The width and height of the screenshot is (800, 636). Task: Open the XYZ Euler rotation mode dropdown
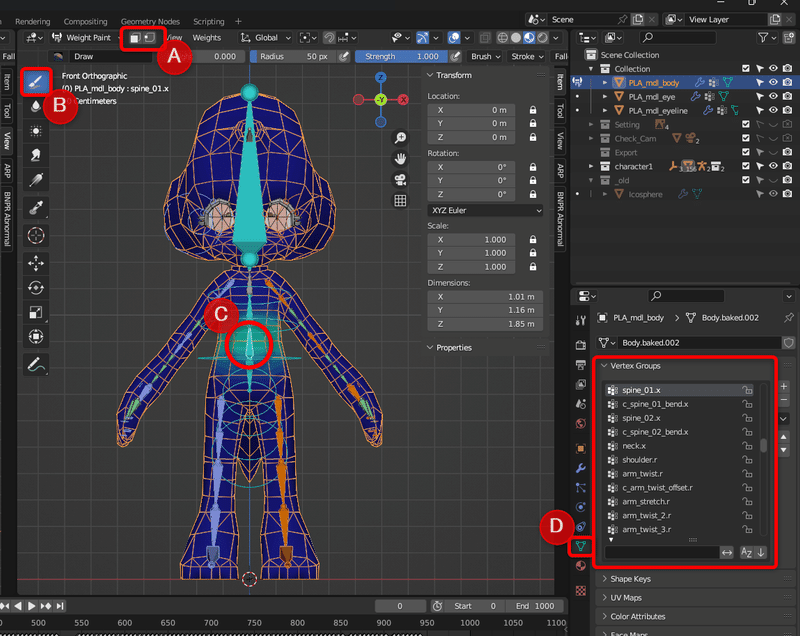[485, 210]
